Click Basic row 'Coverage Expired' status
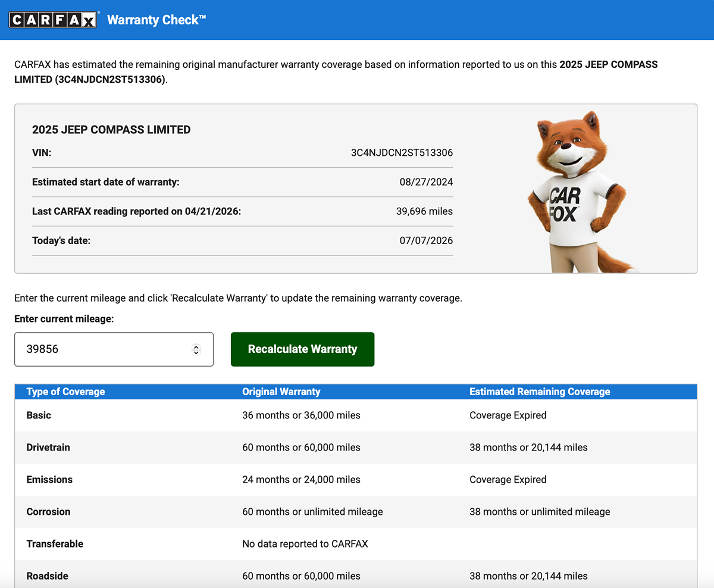 click(x=508, y=415)
